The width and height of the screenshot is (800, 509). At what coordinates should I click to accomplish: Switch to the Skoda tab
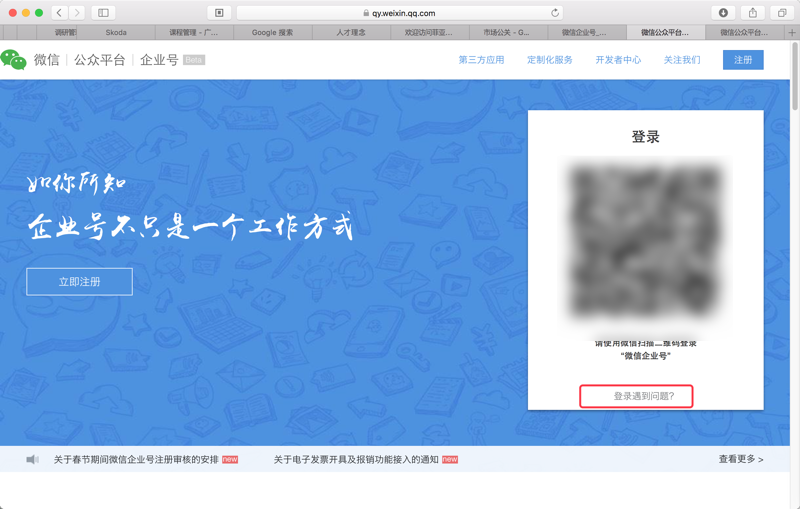(116, 33)
